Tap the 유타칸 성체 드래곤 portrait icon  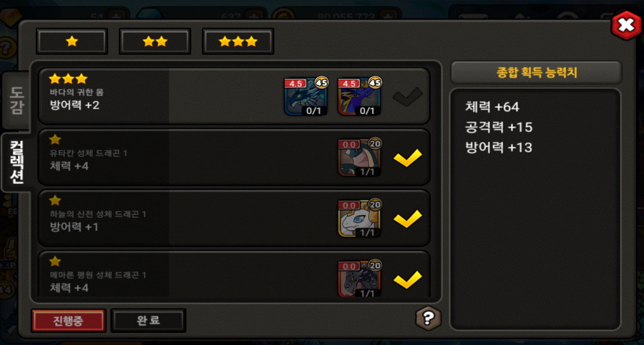[359, 157]
